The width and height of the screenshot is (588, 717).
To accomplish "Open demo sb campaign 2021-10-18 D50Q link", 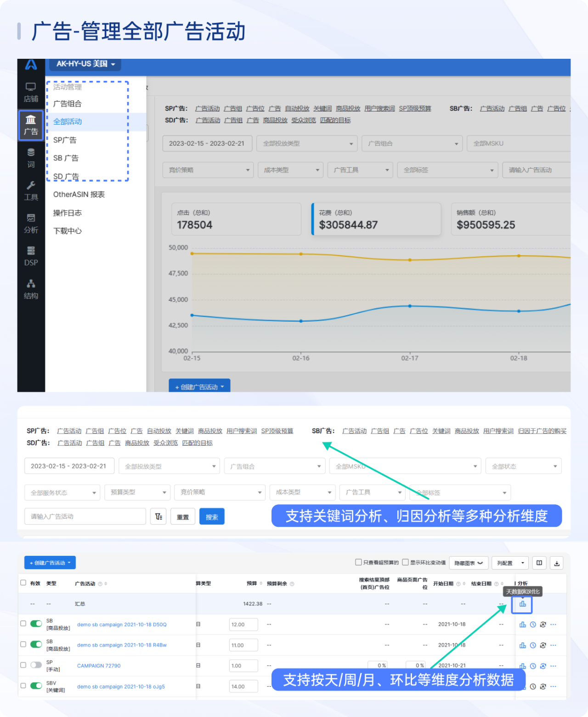I will pyautogui.click(x=122, y=625).
